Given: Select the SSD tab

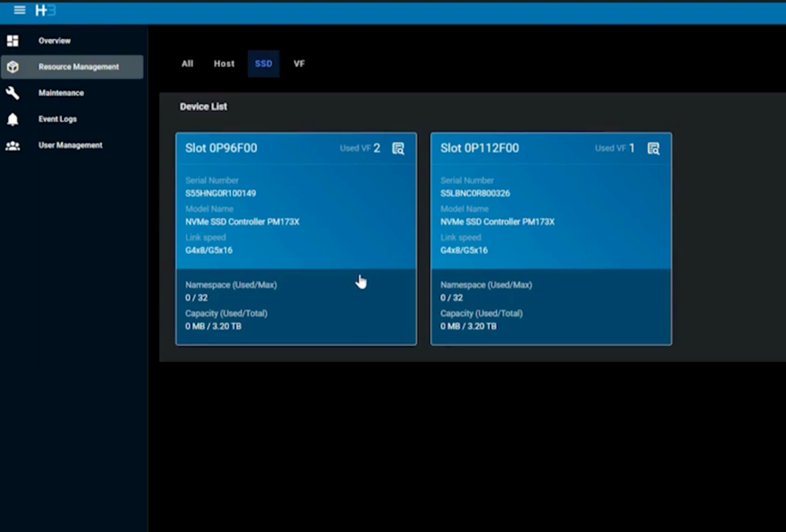Looking at the screenshot, I should 263,64.
